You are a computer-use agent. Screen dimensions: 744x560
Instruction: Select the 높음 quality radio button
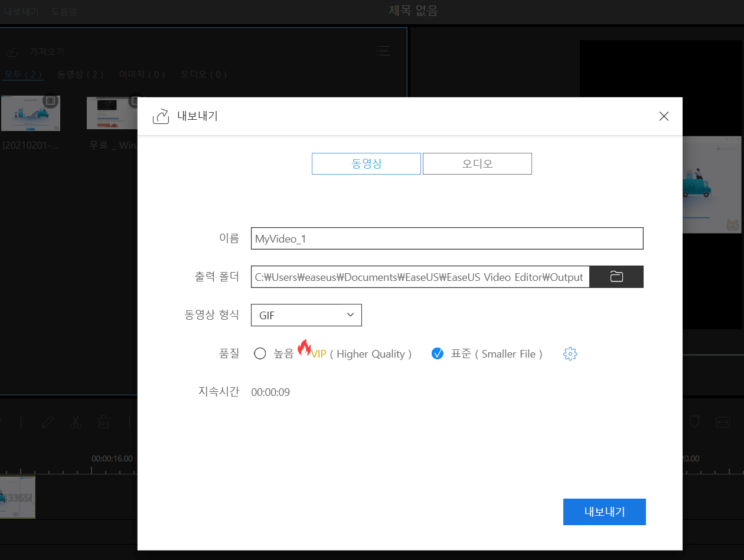coord(260,353)
